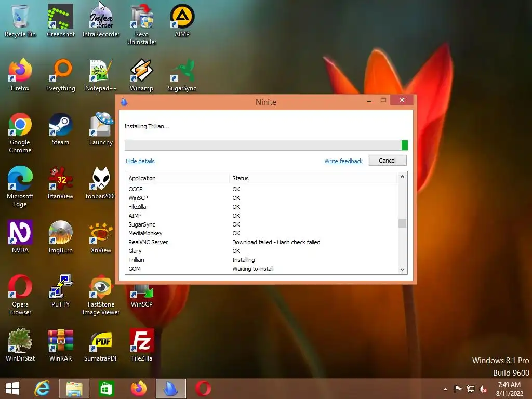This screenshot has width=532, height=399.
Task: Select the SumatraPDF desktop shortcut
Action: (x=101, y=345)
